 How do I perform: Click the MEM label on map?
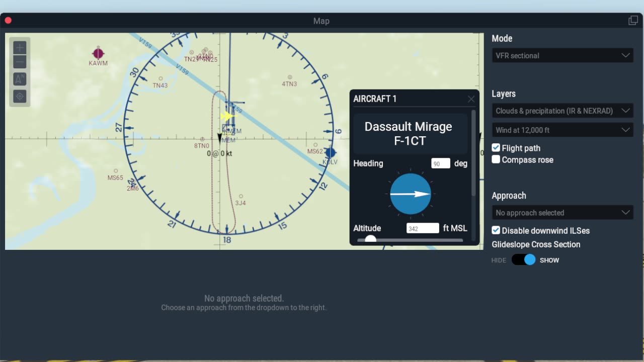[228, 140]
